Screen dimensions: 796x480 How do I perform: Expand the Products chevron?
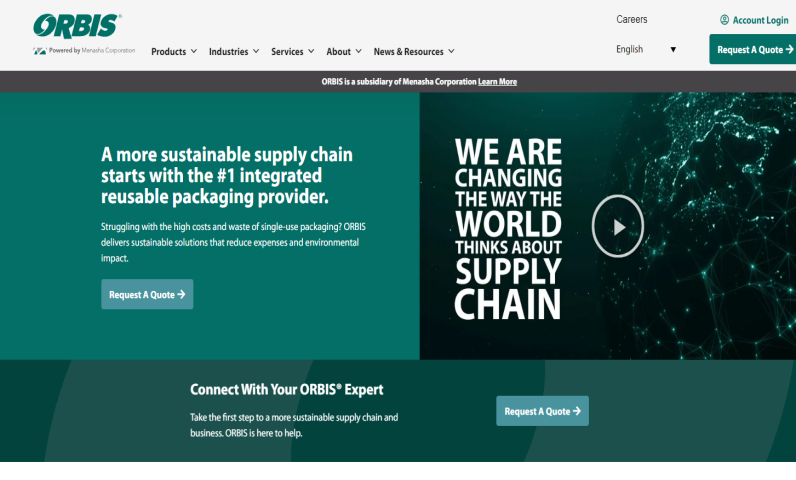click(194, 51)
